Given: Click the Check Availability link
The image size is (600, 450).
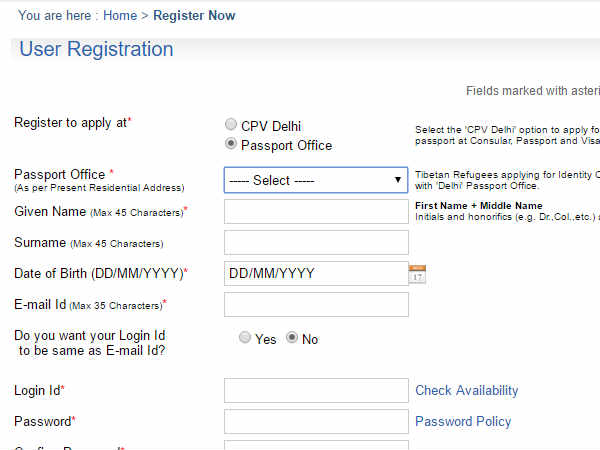Looking at the screenshot, I should [x=467, y=390].
